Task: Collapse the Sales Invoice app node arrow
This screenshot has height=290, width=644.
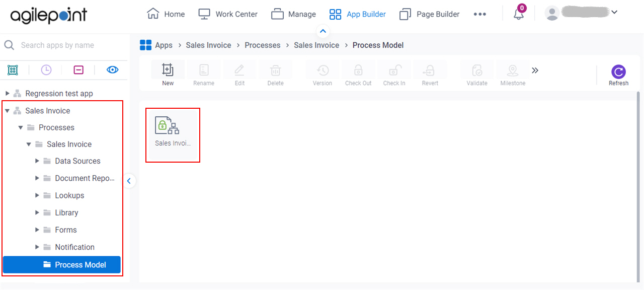Action: pyautogui.click(x=7, y=111)
